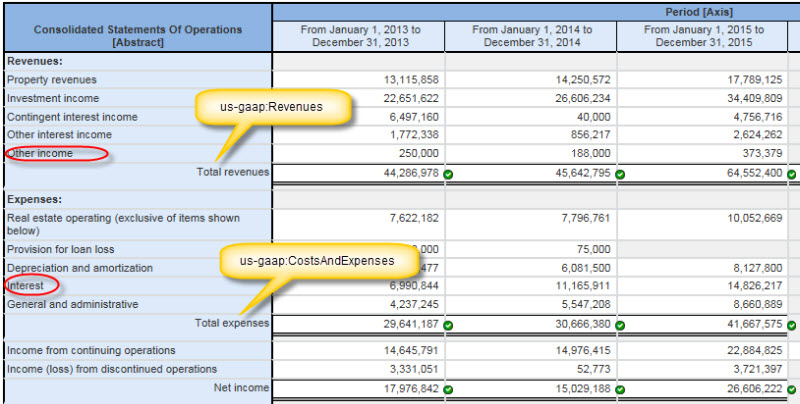Click the Other interest income row label
800x404 pixels.
[x=59, y=135]
